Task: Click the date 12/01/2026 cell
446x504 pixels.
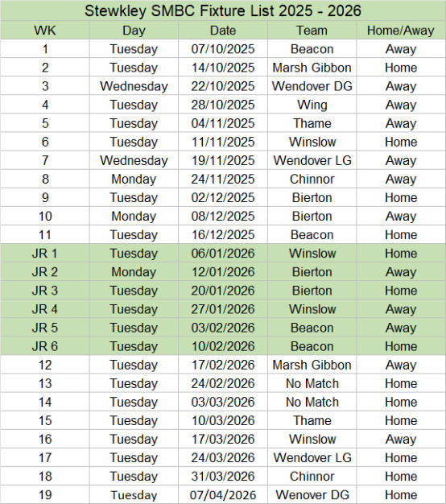Action: pos(223,272)
